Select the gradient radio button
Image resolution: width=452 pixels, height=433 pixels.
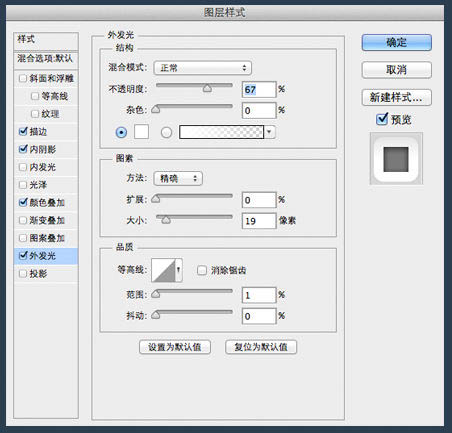click(166, 132)
